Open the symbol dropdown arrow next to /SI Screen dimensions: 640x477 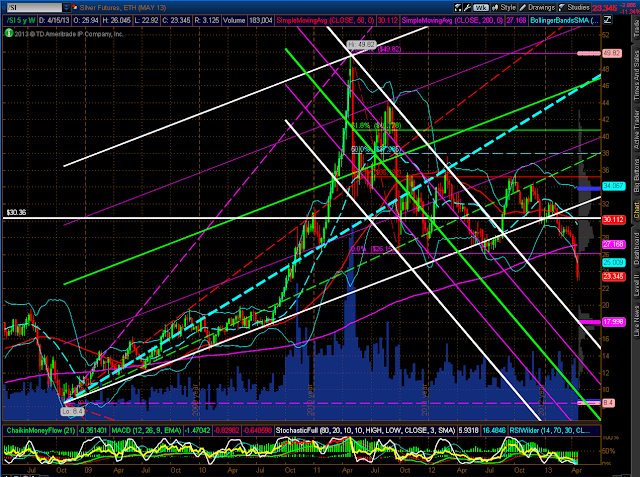tap(66, 7)
